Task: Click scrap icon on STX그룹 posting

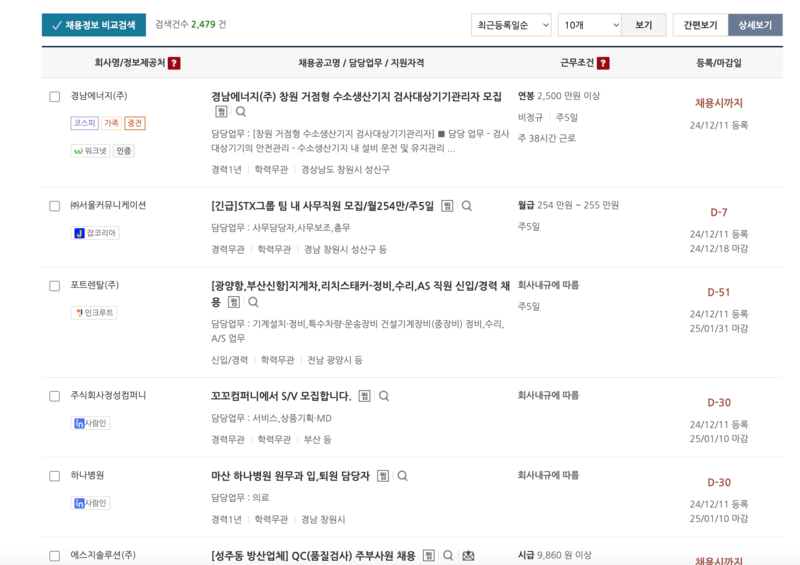Action: click(447, 206)
